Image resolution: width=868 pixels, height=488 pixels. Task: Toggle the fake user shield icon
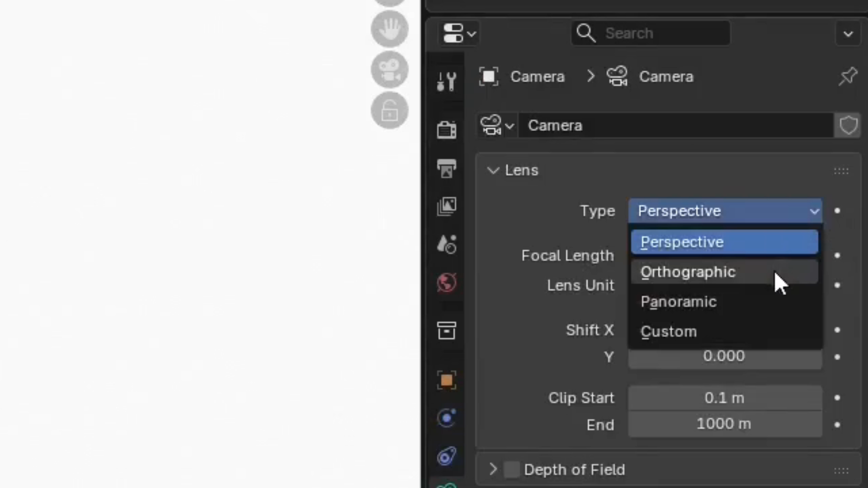pos(848,125)
